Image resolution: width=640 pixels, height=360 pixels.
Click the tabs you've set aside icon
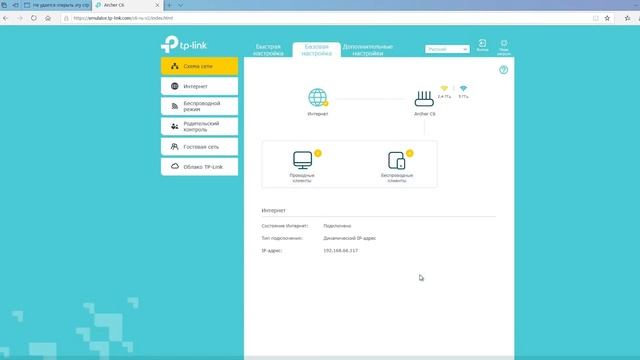[4, 5]
